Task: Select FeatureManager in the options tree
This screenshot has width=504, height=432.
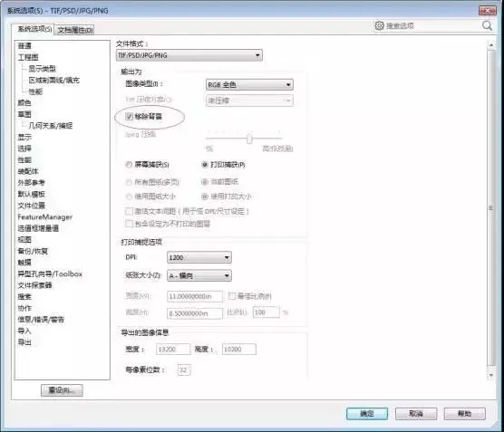Action: (x=45, y=217)
